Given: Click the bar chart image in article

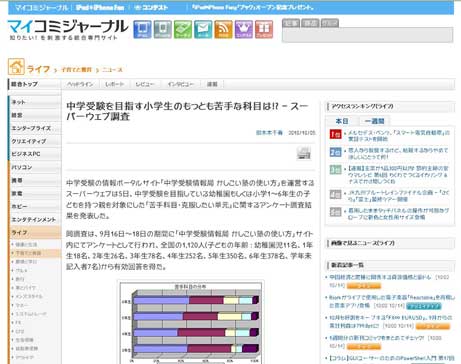Looking at the screenshot, I should 191,322.
